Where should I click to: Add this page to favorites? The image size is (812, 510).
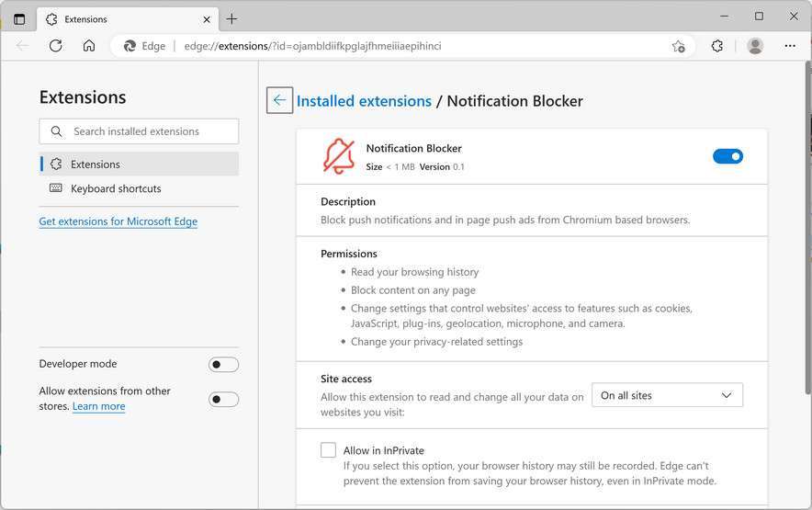tap(678, 46)
